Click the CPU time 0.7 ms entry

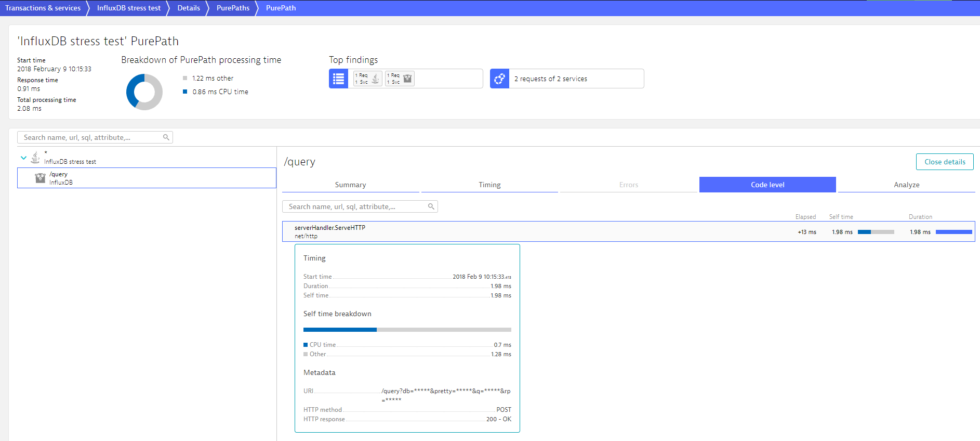pos(407,345)
